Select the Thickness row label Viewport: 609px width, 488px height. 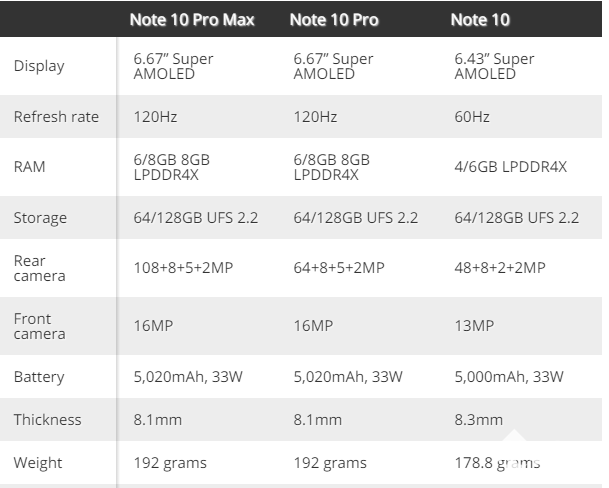click(48, 420)
